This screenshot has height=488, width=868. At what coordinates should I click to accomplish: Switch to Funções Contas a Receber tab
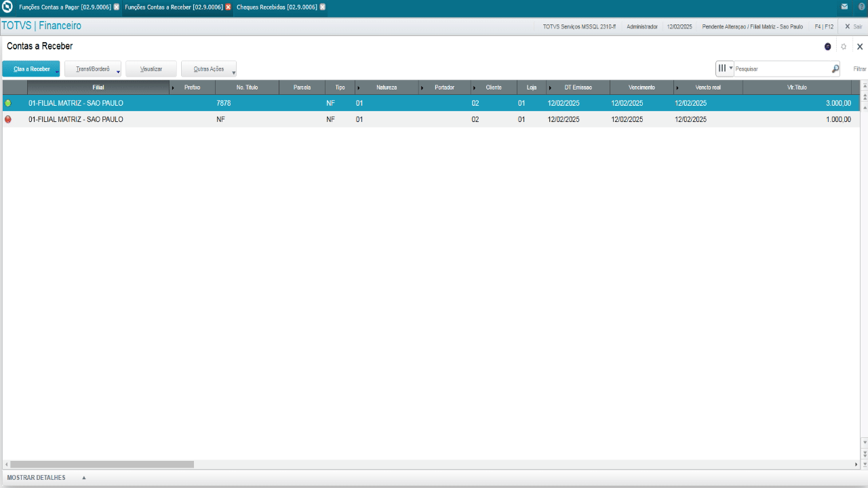tap(174, 7)
